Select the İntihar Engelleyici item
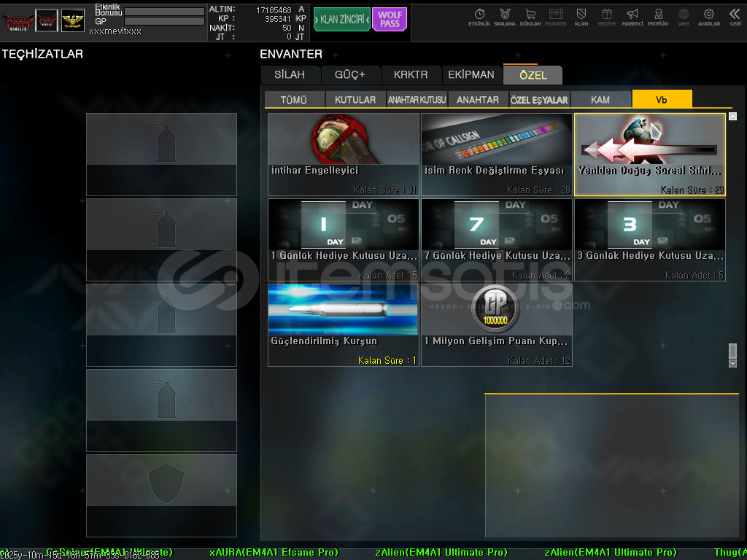 click(x=344, y=155)
